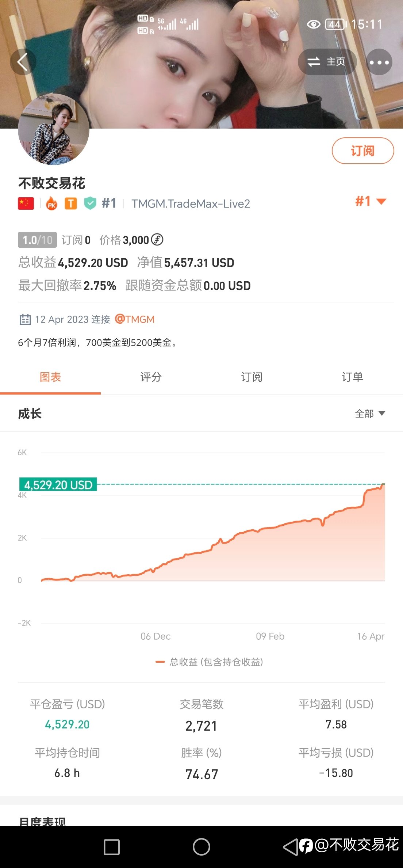Tap the orange 订阅 subscribe button
The image size is (403, 868).
point(363,151)
